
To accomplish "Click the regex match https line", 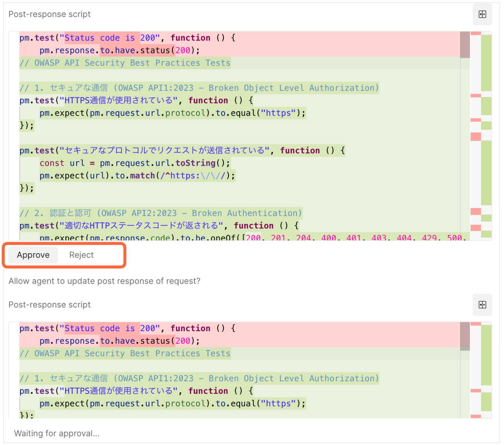I will (x=137, y=175).
